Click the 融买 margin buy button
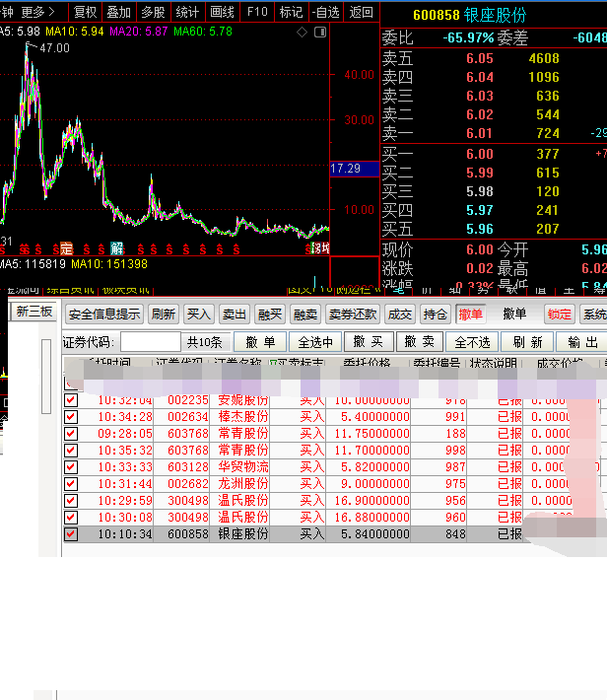Image resolution: width=607 pixels, height=700 pixels. tap(270, 315)
